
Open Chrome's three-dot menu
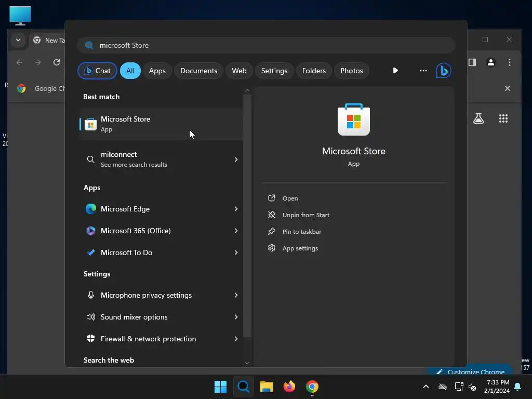509,62
